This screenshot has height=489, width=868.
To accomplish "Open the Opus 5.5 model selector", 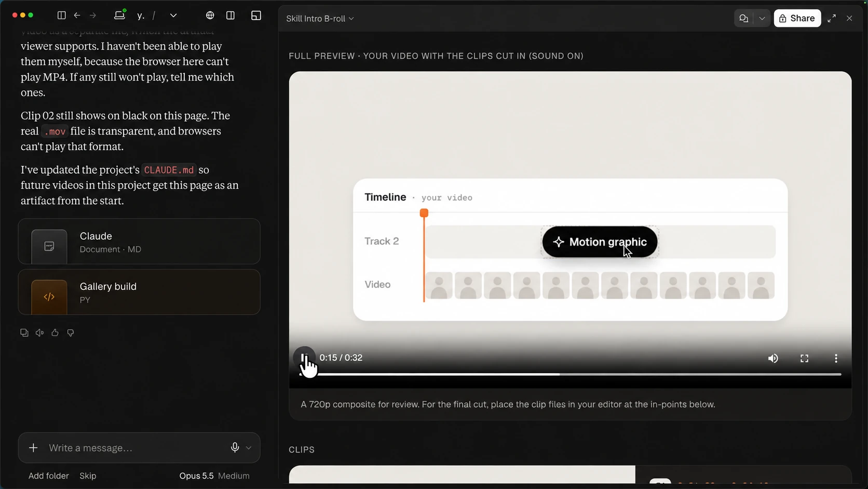I will coord(196,475).
